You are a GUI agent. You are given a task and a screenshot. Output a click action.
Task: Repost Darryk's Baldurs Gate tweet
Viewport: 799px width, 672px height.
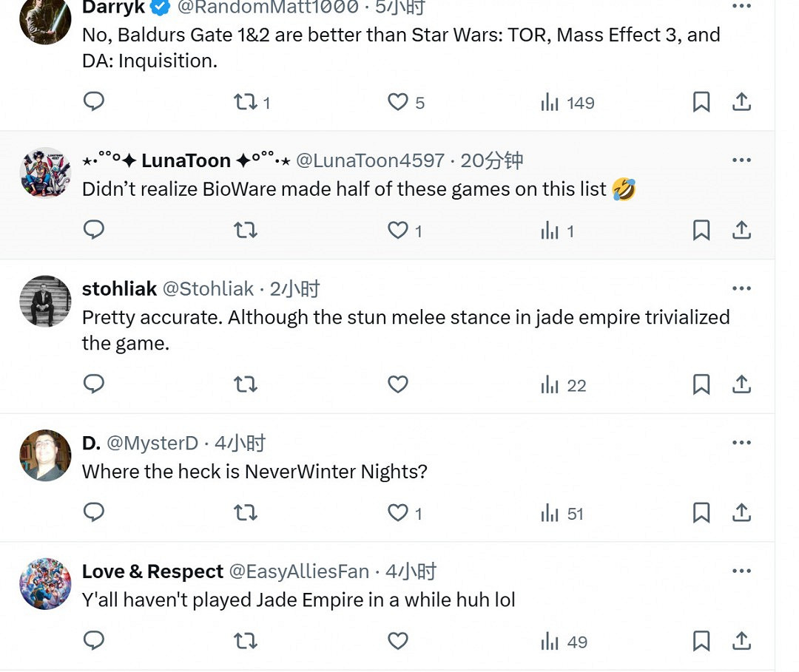tap(246, 102)
